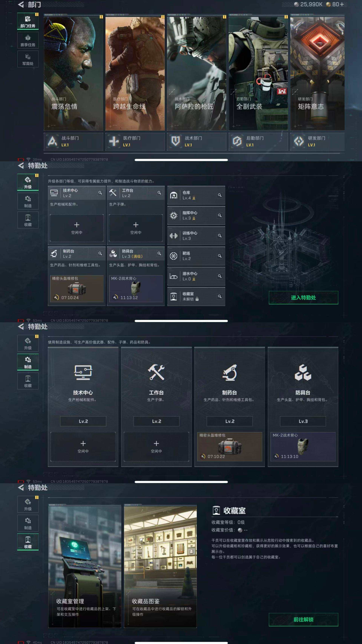Click the 前往解锁 button

[303, 619]
